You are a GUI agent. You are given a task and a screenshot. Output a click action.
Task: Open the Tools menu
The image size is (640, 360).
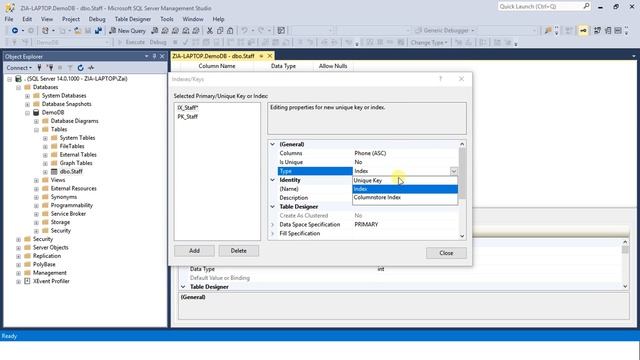pos(167,19)
